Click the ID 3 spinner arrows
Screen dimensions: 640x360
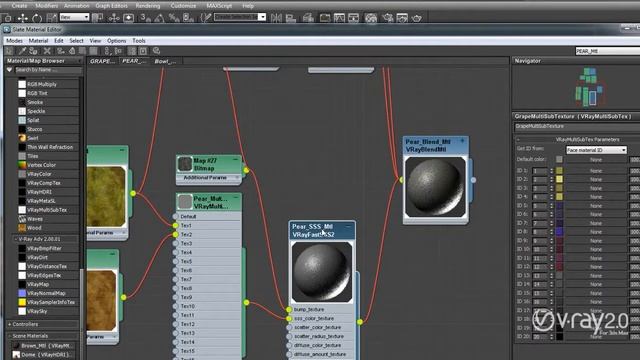(551, 188)
